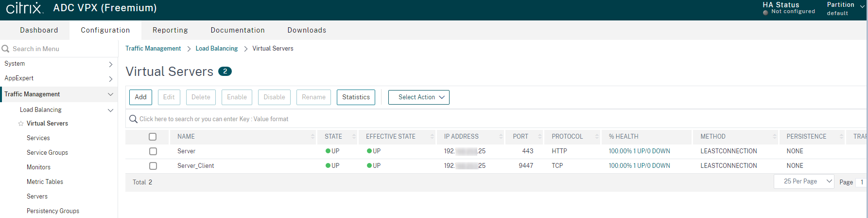Click the magnifier icon in table search bar

[133, 119]
